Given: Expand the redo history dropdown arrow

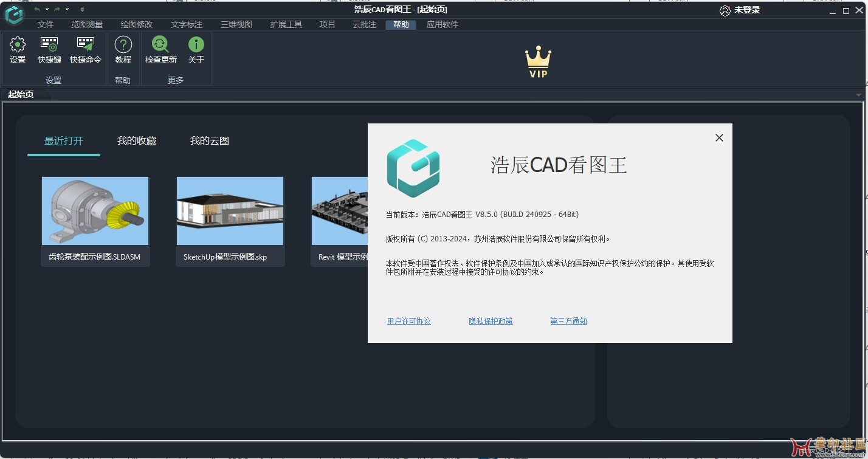Looking at the screenshot, I should [67, 9].
